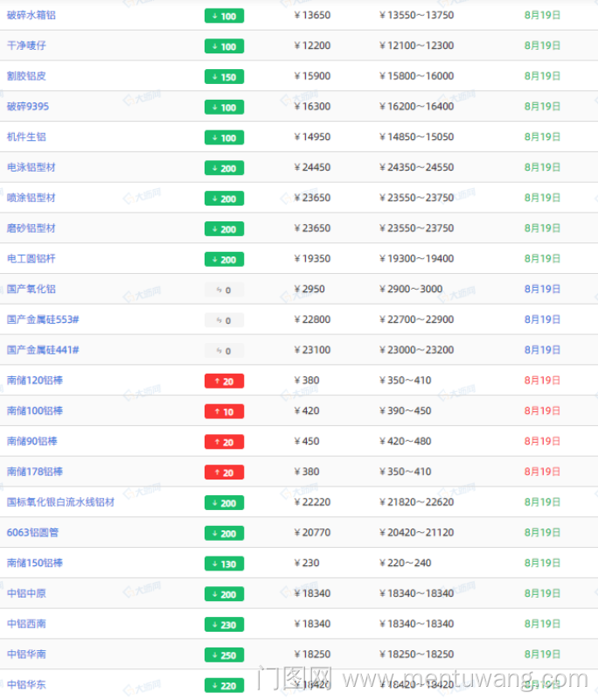Open the 电泳铝型材 product link

(31, 167)
